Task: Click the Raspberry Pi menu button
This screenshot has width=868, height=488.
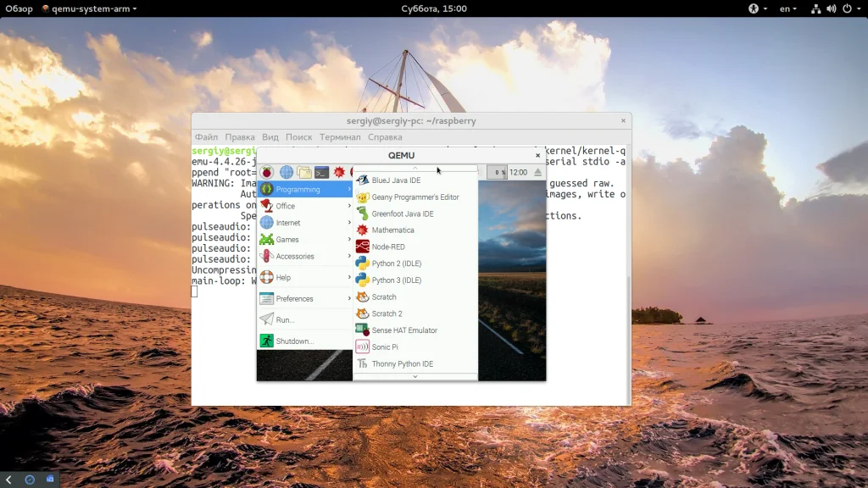Action: [267, 172]
